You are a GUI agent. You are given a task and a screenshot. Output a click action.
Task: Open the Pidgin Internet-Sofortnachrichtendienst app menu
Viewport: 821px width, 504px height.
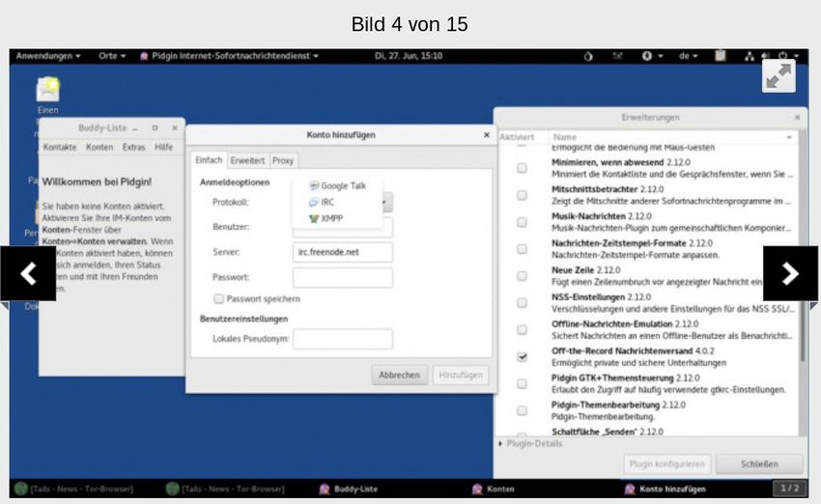(x=229, y=56)
